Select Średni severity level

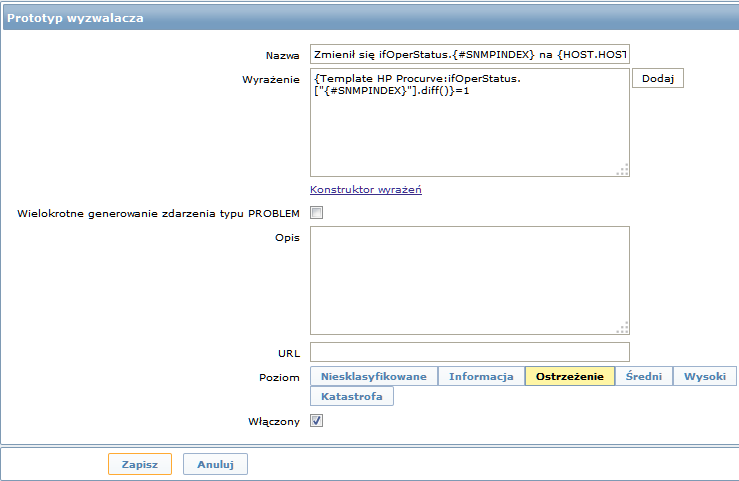644,376
